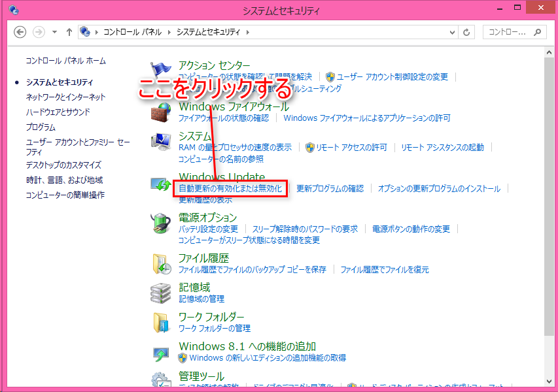Image resolution: width=558 pixels, height=392 pixels.
Task: Click the Power Options battery icon
Action: pyautogui.click(x=161, y=223)
